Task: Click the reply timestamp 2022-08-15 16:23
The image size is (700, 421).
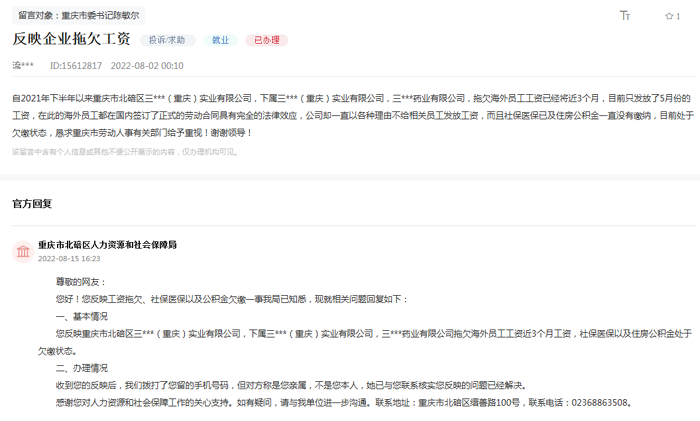Action: pyautogui.click(x=69, y=258)
